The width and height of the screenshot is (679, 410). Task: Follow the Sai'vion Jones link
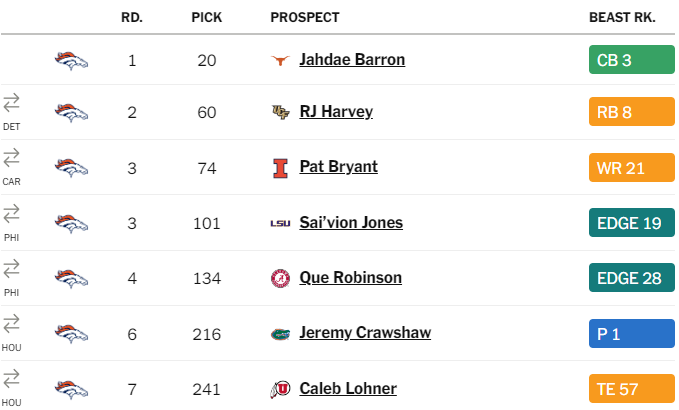coord(351,223)
